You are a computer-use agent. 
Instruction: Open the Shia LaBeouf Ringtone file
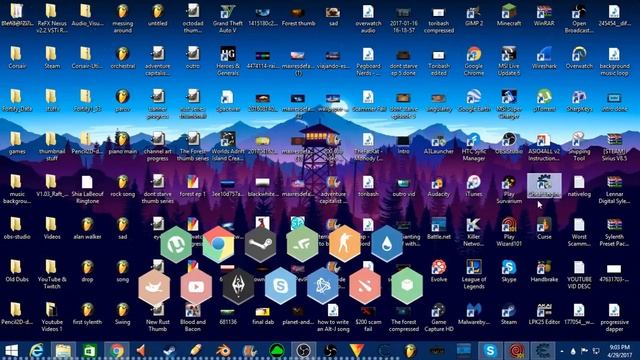point(87,189)
